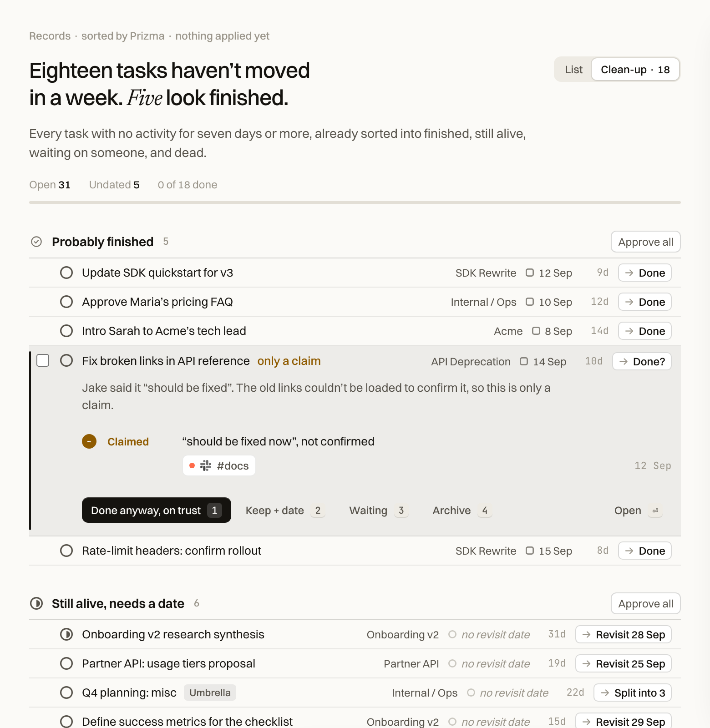This screenshot has height=728, width=710.
Task: Mark Intro Sarah to Acme's tech lead Done
Action: point(644,331)
